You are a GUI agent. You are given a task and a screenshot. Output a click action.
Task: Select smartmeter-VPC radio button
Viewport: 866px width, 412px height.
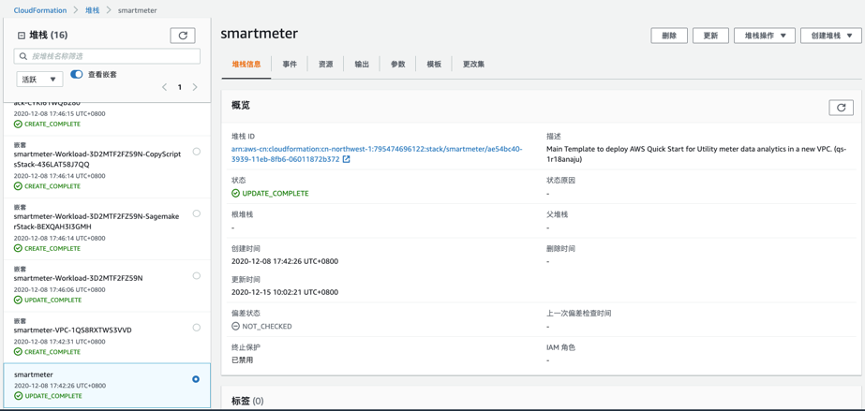click(197, 328)
